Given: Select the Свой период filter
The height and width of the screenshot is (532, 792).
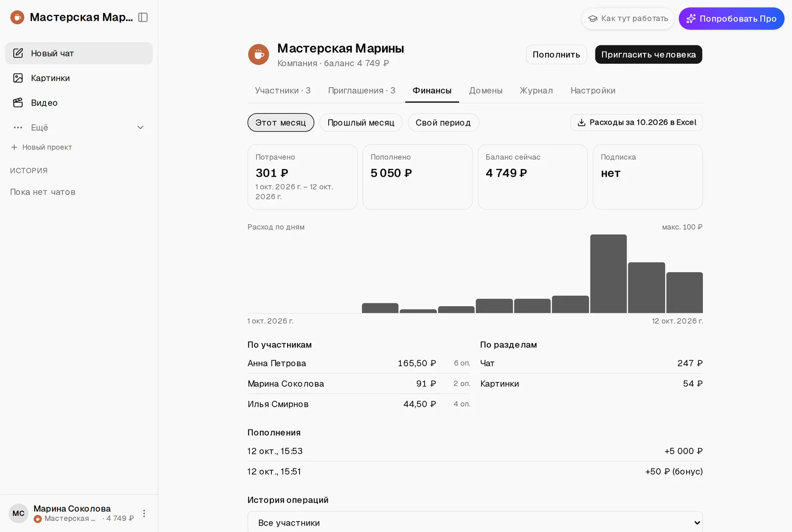Looking at the screenshot, I should (443, 122).
